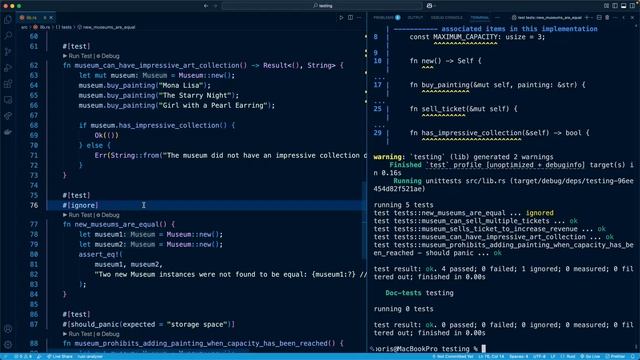Go back with the navigation arrow
The width and height of the screenshot is (640, 360).
(206, 6)
